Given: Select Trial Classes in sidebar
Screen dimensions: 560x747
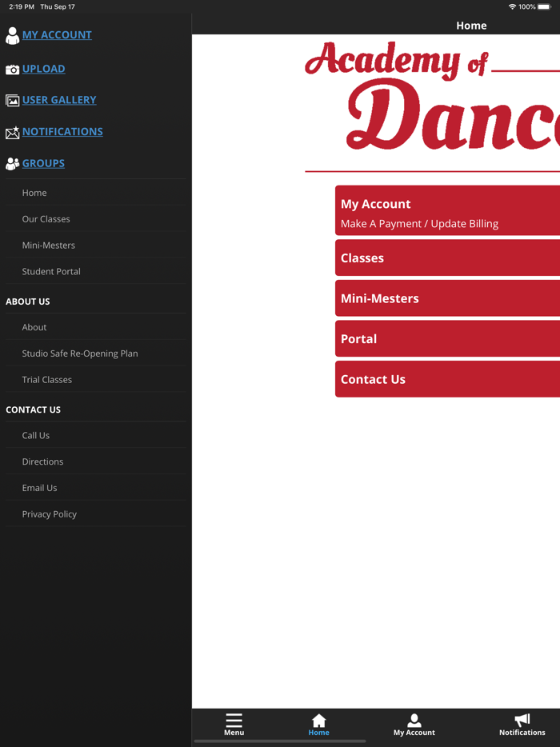Looking at the screenshot, I should point(95,379).
